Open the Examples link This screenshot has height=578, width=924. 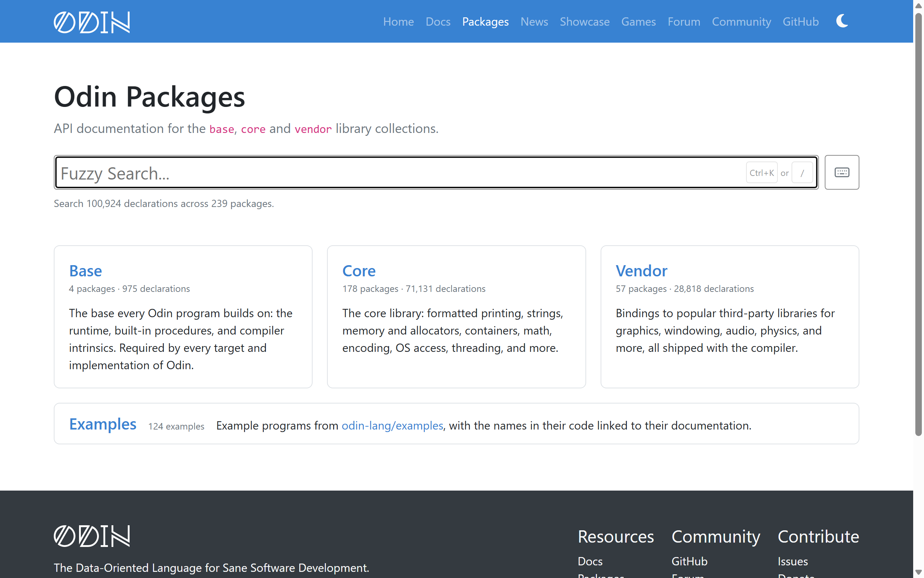click(103, 424)
